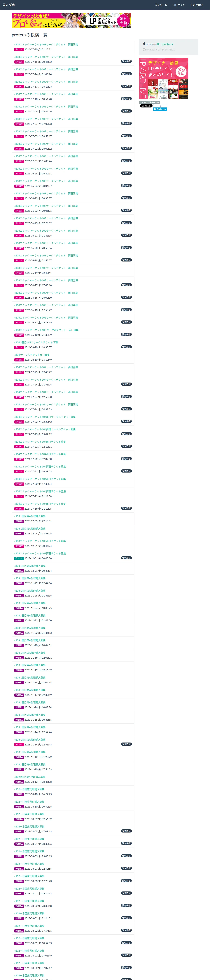Click the ID : proteus profile link
This screenshot has height=980, width=210.
[165, 44]
